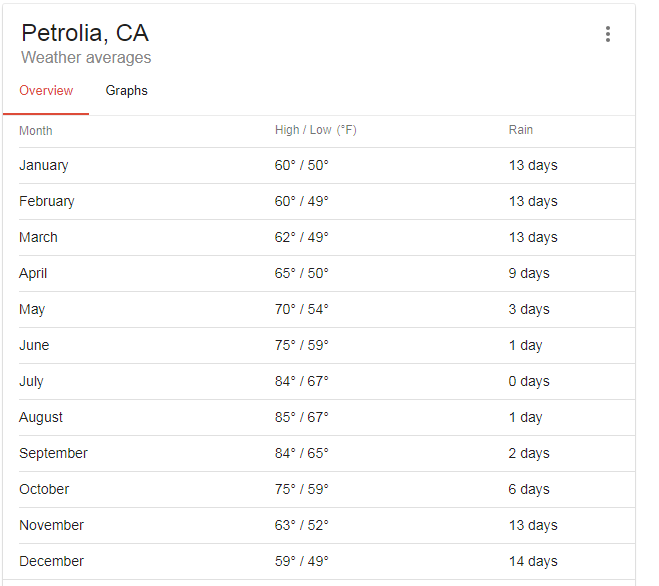The width and height of the screenshot is (659, 586).
Task: Click the Rain column header
Action: [521, 130]
